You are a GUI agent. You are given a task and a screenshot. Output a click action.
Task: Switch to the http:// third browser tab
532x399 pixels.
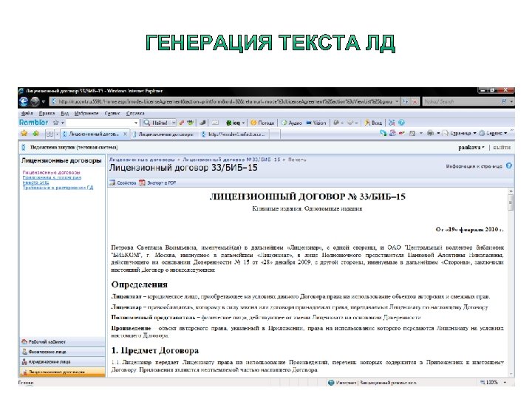point(233,134)
